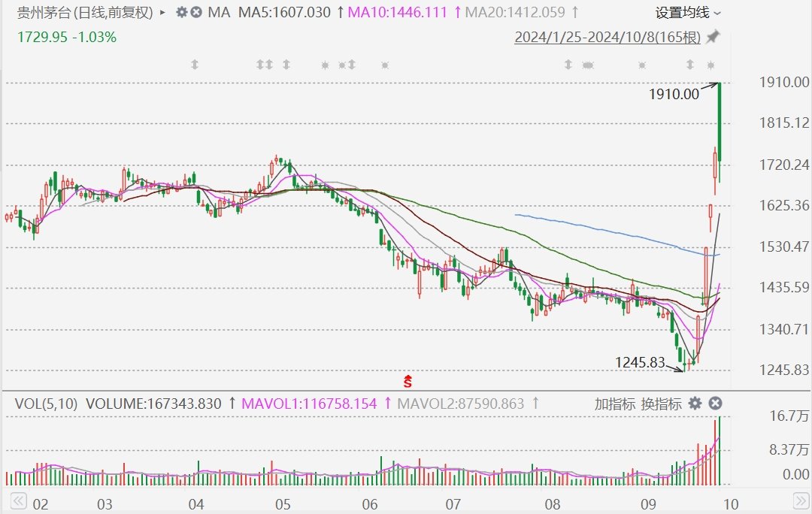Click the leftmost up-down arrow event marker

point(195,65)
